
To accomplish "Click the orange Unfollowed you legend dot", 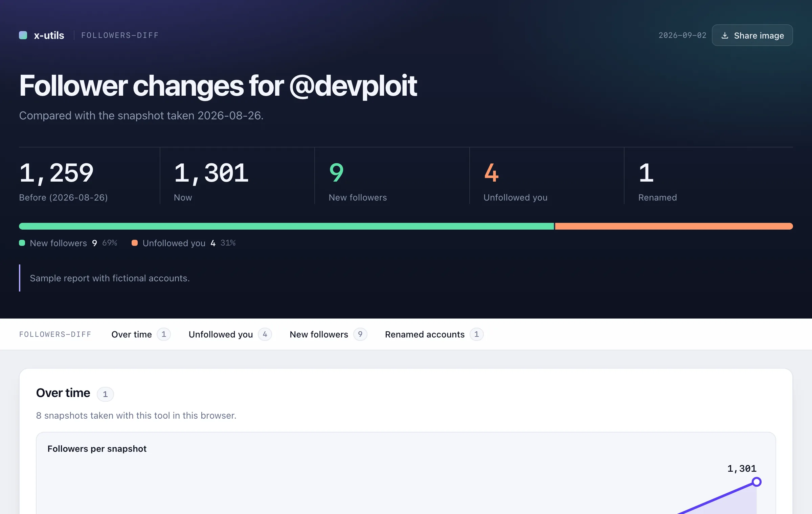I will point(135,243).
